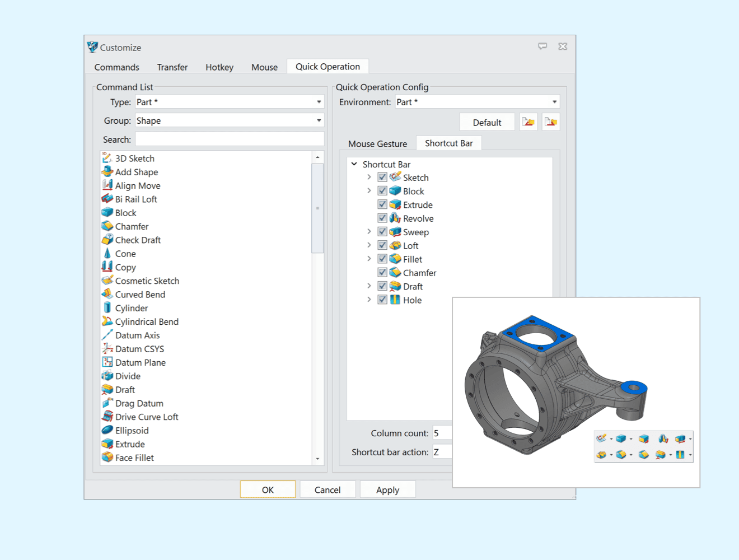
Task: Select the Extrude command in the list
Action: [129, 444]
